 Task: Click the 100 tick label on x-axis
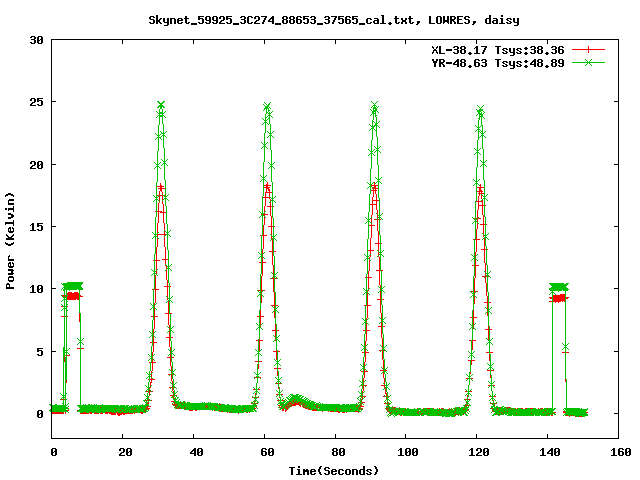406,452
